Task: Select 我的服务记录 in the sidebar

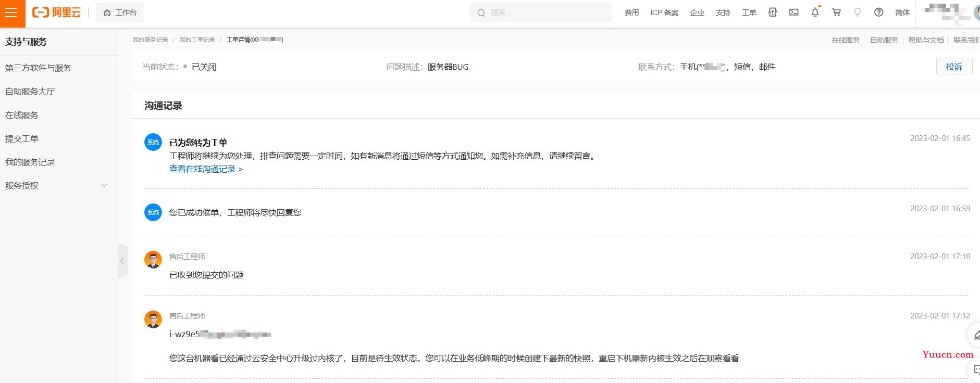Action: click(30, 162)
